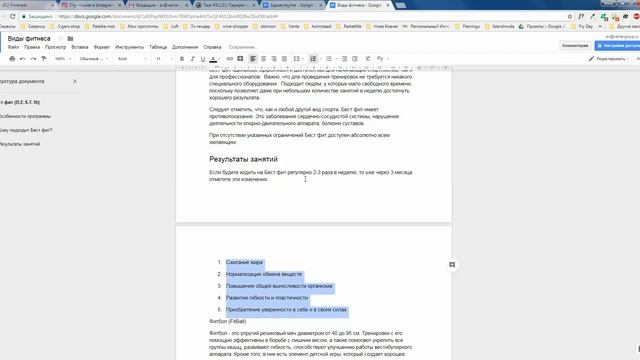Jump to Кому подходит Бест фит? outline item

tap(26, 130)
